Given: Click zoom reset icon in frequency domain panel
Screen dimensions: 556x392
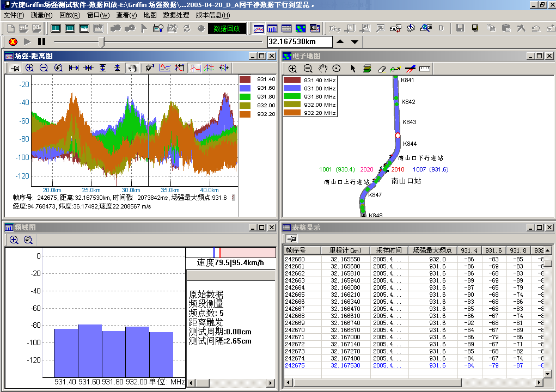Looking at the screenshot, I should [x=28, y=240].
